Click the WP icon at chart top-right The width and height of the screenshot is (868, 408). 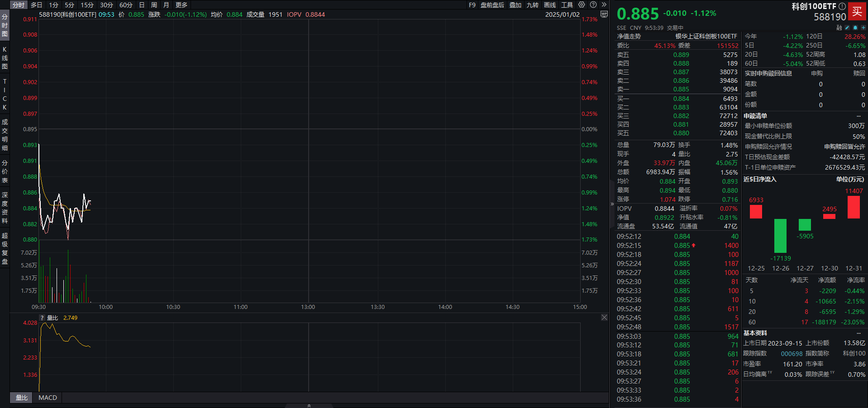(604, 14)
